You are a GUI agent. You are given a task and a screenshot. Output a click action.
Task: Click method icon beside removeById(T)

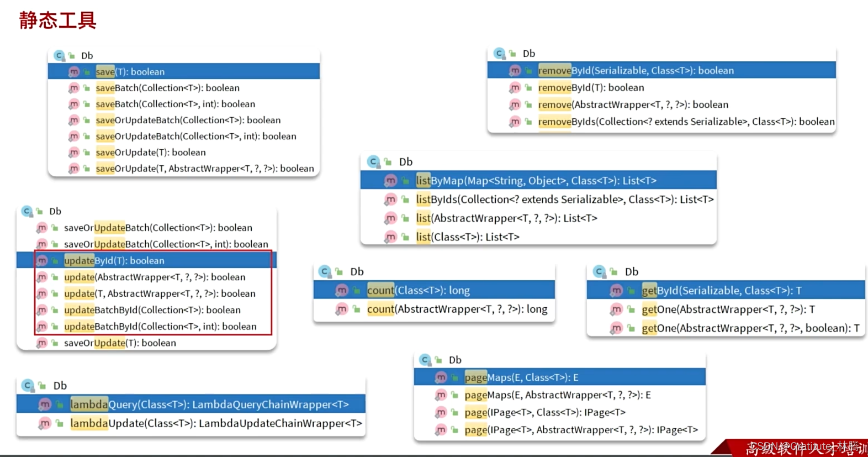coord(515,88)
